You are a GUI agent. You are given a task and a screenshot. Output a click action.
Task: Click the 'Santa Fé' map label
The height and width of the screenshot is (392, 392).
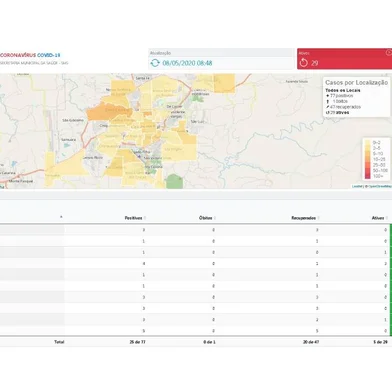click(x=143, y=78)
